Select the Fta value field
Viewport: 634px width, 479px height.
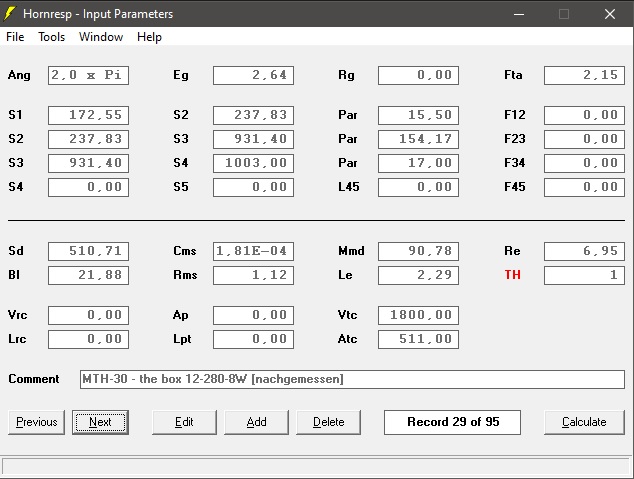pyautogui.click(x=584, y=75)
